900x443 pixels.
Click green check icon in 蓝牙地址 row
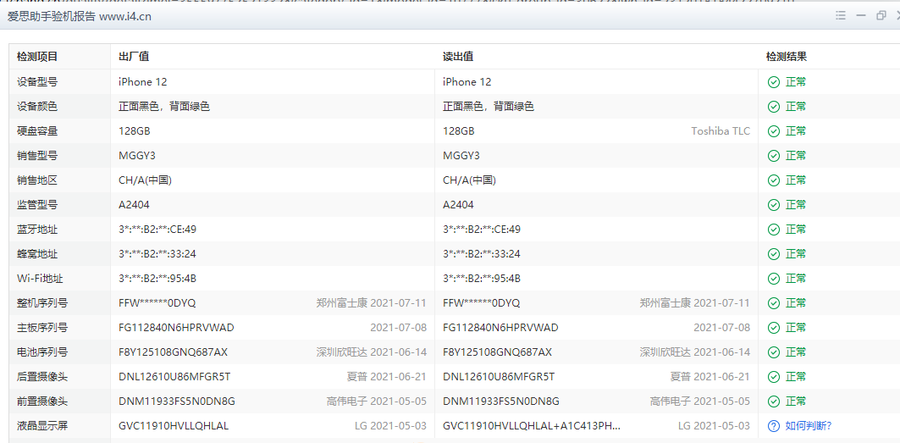tap(773, 229)
